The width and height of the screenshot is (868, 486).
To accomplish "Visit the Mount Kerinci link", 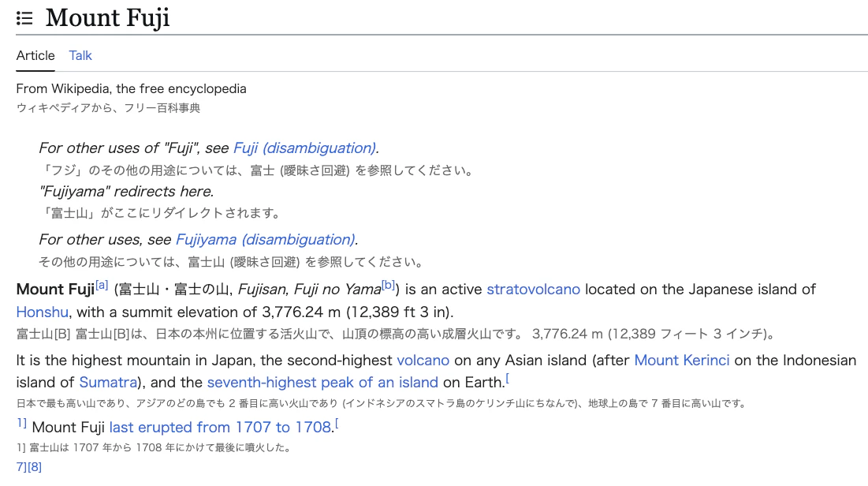I will [x=681, y=361].
